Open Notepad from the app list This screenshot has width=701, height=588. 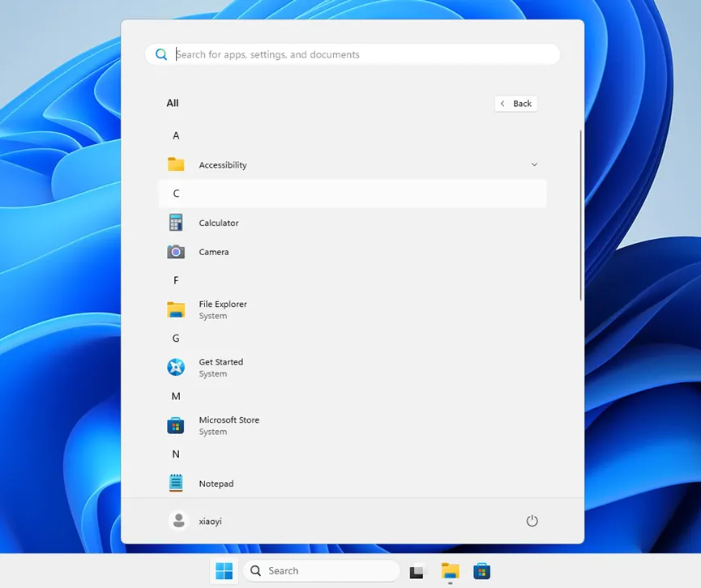[216, 484]
